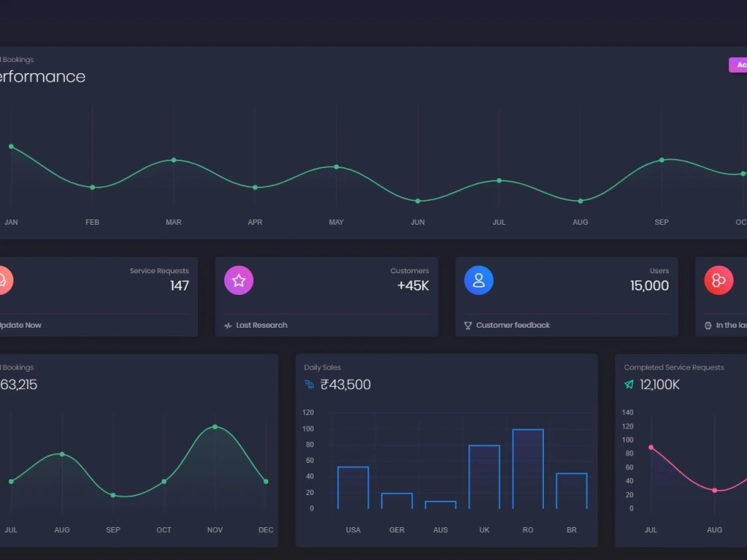Click the purple tab button in Performance header

(x=738, y=65)
